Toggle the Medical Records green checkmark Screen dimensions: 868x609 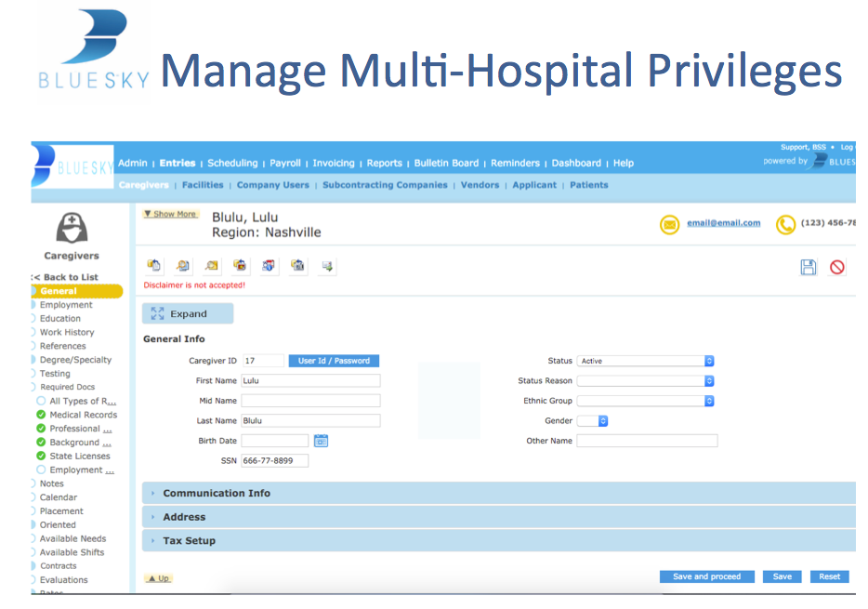click(41, 415)
